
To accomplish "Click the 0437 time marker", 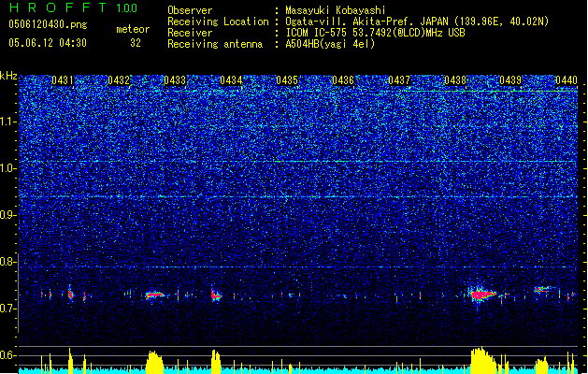I will [399, 80].
